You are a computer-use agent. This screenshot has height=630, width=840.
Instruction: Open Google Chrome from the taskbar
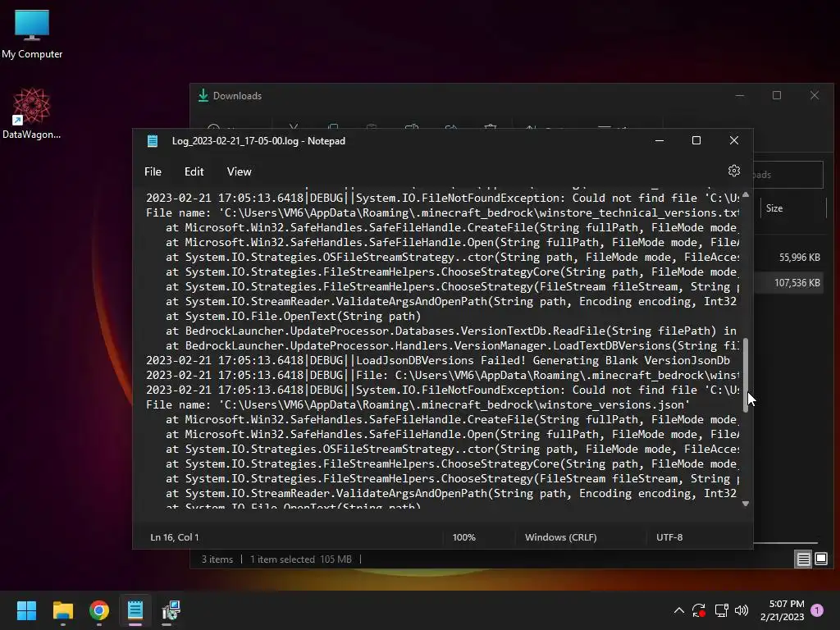(x=99, y=610)
